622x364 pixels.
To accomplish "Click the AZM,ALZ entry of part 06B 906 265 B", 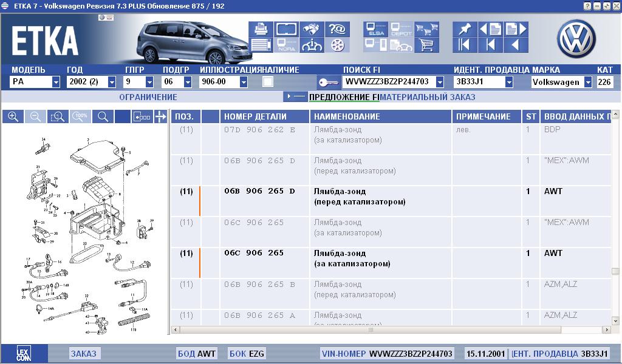I will (x=561, y=285).
